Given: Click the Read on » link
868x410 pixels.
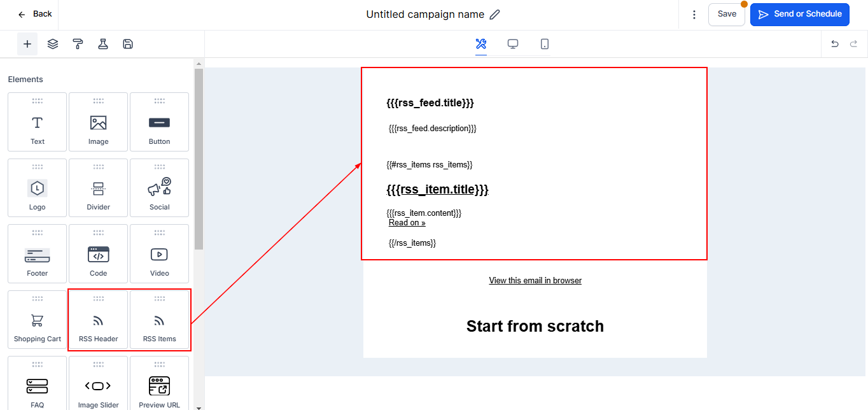Looking at the screenshot, I should tap(407, 223).
